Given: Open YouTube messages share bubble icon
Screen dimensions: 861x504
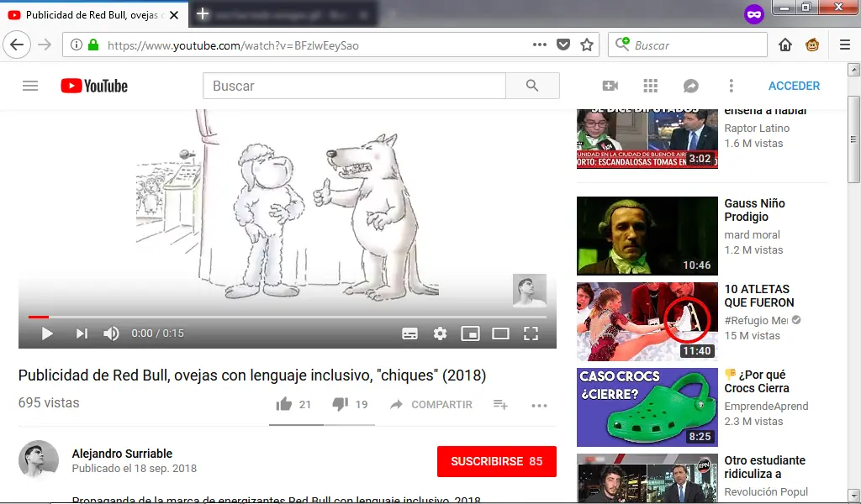Looking at the screenshot, I should click(x=691, y=86).
